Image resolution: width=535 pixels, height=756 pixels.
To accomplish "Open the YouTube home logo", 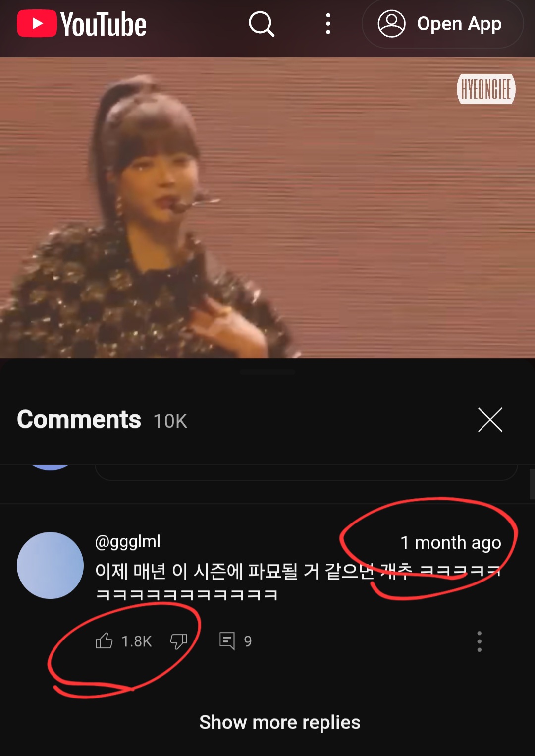I will [82, 24].
